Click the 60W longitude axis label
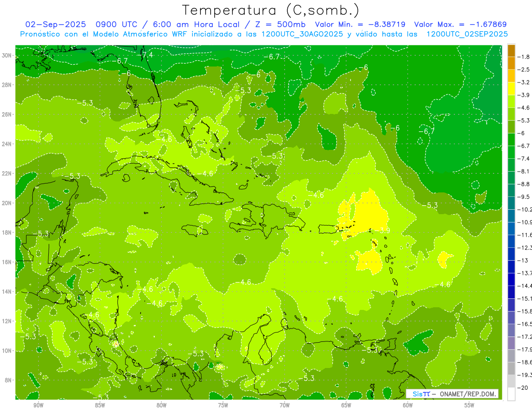The image size is (532, 411). click(x=408, y=405)
